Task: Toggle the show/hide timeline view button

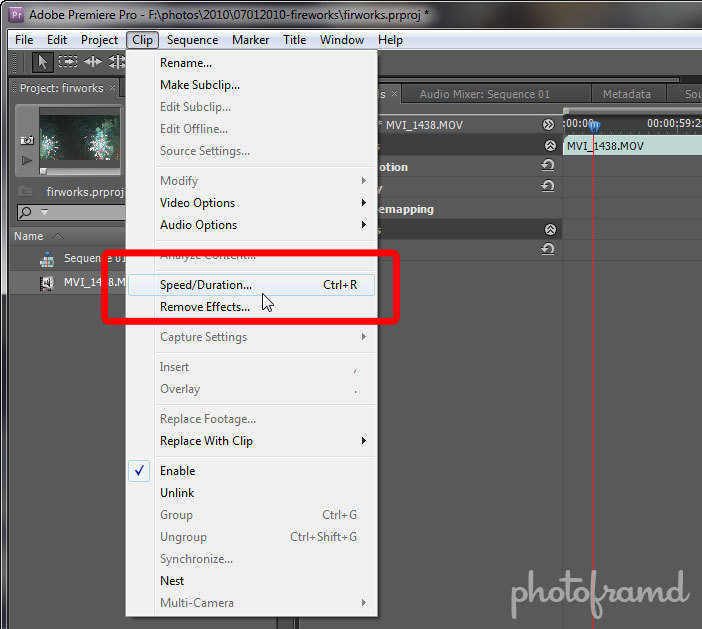Action: coord(548,124)
